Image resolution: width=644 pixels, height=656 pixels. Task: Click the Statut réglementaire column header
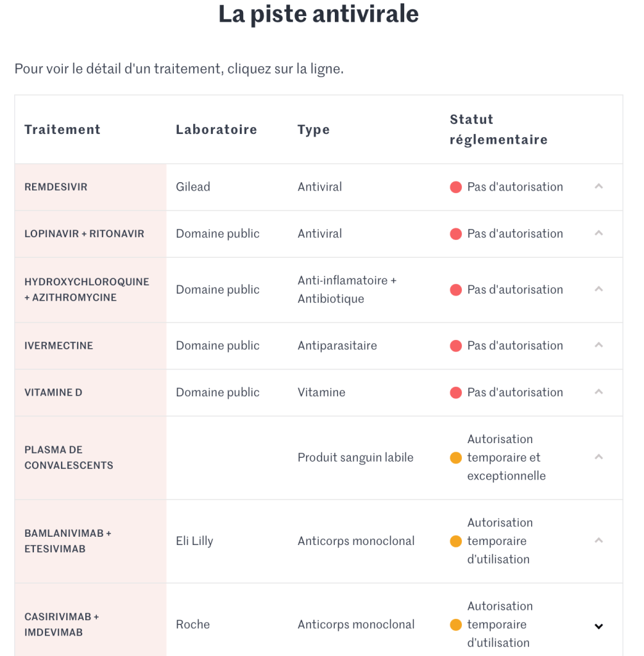498,130
